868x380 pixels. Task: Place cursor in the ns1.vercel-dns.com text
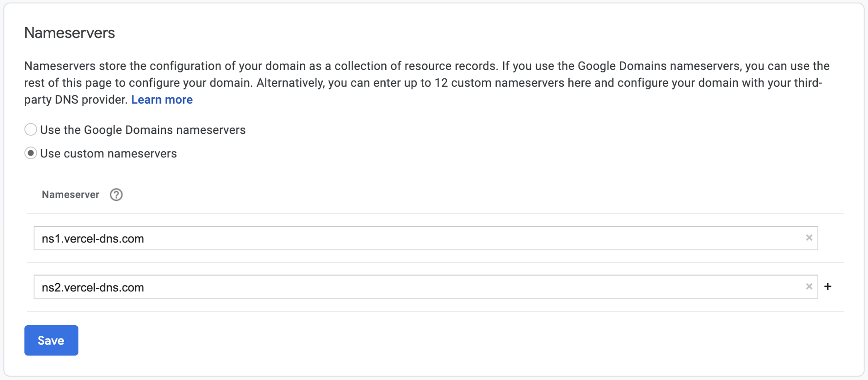pyautogui.click(x=93, y=238)
